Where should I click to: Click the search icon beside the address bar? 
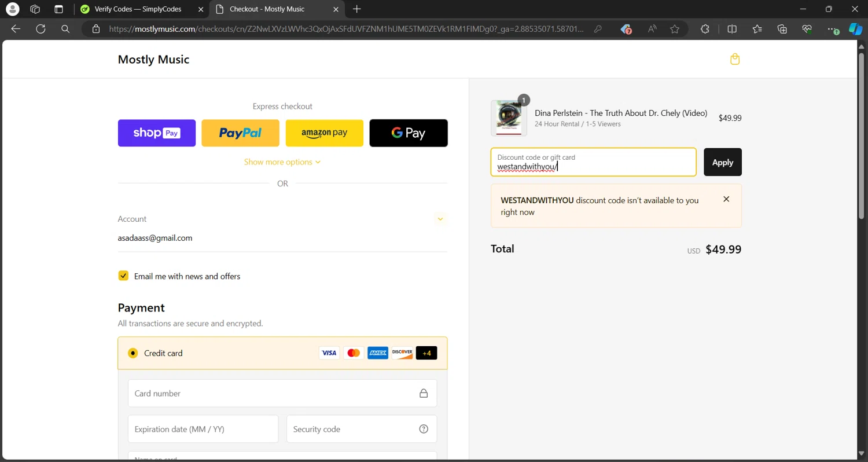pos(65,29)
